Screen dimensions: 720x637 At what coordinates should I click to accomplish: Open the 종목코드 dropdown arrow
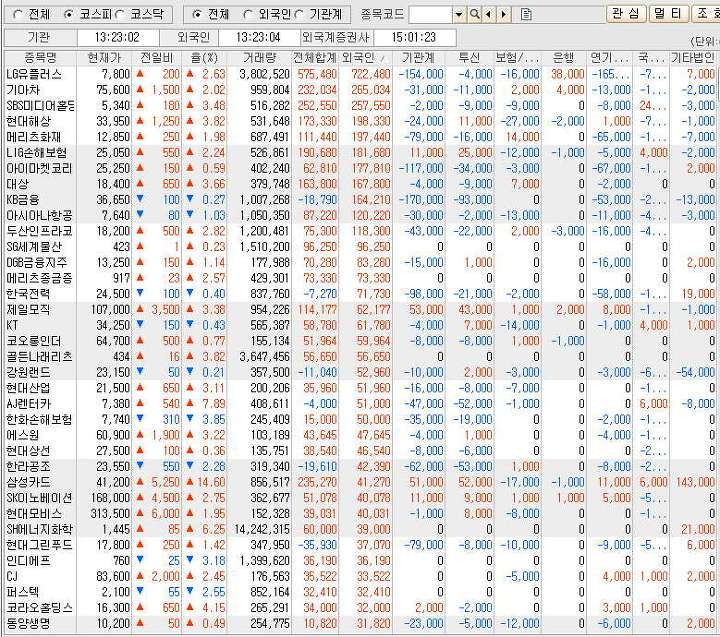459,15
